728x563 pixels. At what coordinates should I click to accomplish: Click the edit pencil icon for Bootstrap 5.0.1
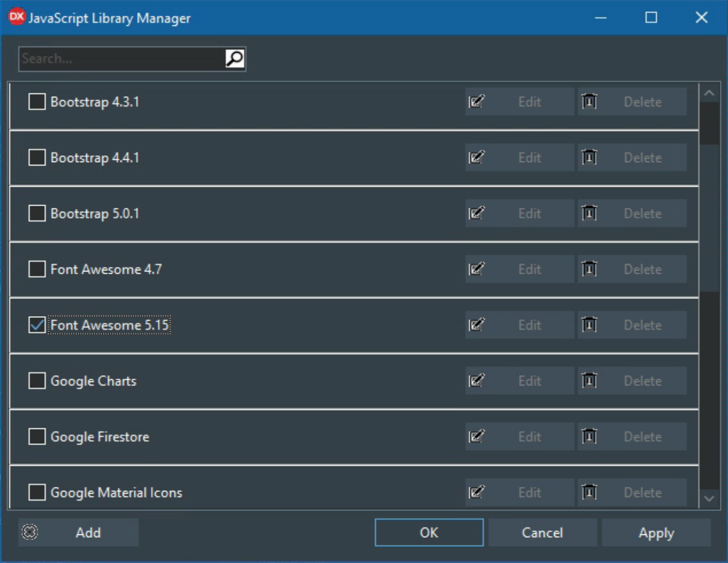click(x=476, y=214)
